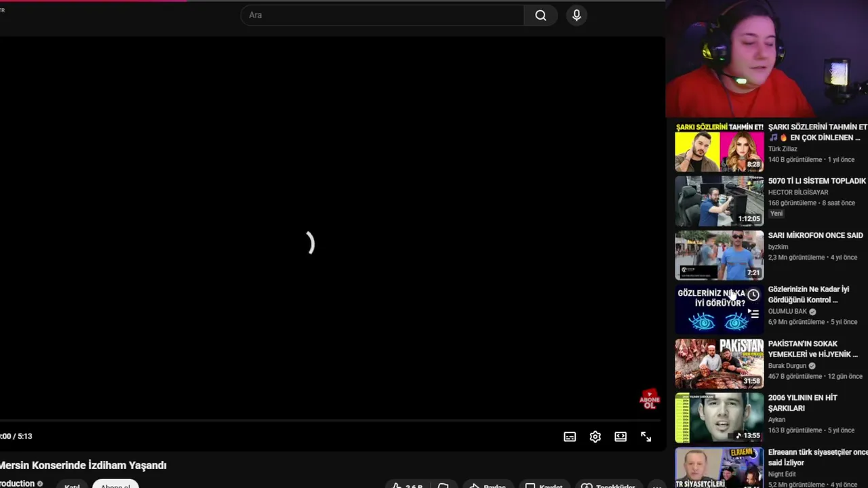Open Burak Durgun channel name
The height and width of the screenshot is (488, 868).
[x=787, y=366]
